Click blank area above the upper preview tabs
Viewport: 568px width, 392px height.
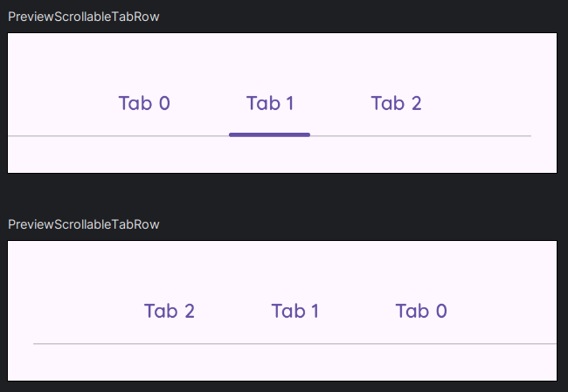[280, 57]
